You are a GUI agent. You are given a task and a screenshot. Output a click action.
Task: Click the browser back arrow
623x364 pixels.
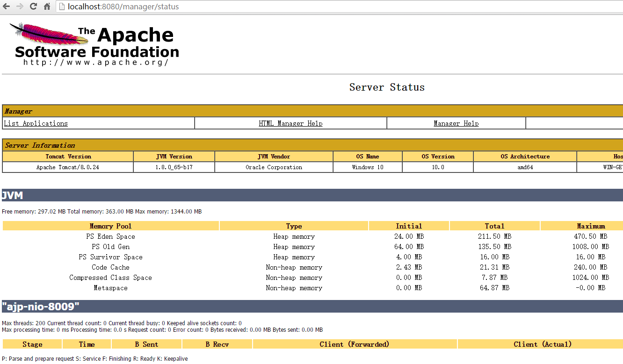(x=7, y=7)
